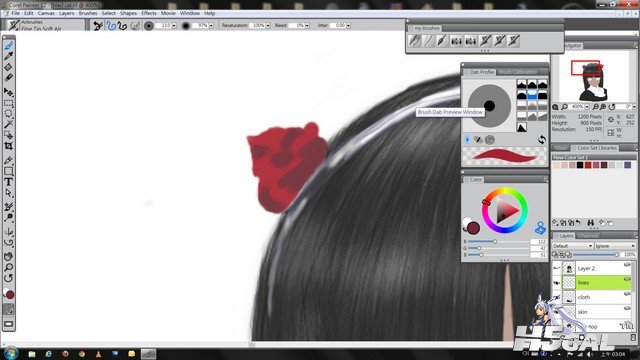Open the Resaturation value dropdown

(268, 25)
